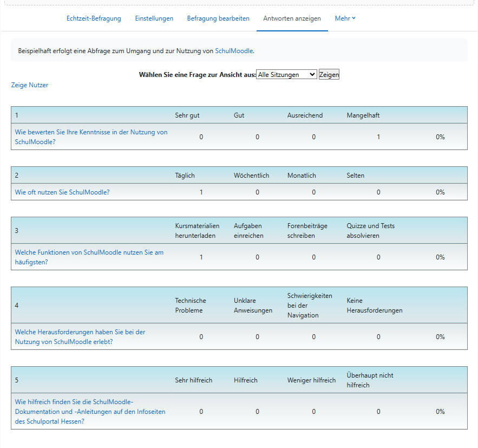The width and height of the screenshot is (478, 448).
Task: Click the 0% value in question 5 row
Action: point(440,411)
